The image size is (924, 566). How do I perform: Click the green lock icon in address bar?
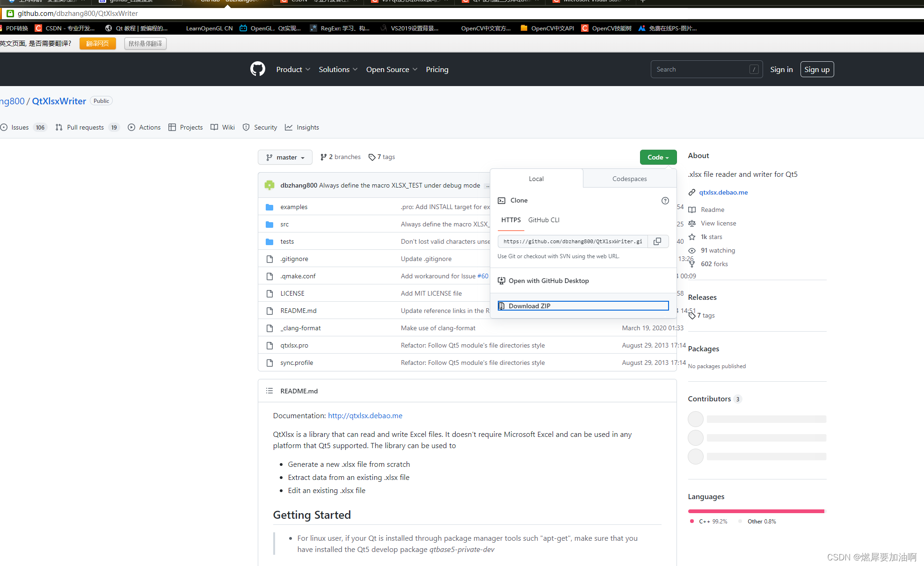[10, 13]
